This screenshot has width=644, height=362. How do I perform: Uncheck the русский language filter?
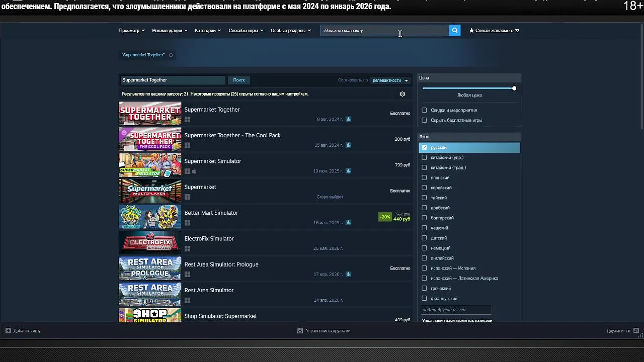click(424, 147)
